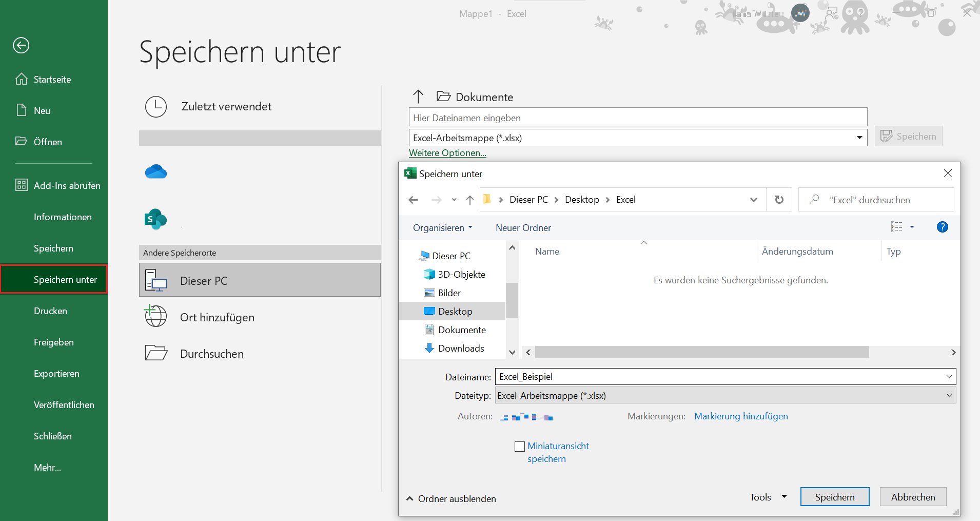Viewport: 980px width, 521px height.
Task: Open Informationen page
Action: coord(63,217)
